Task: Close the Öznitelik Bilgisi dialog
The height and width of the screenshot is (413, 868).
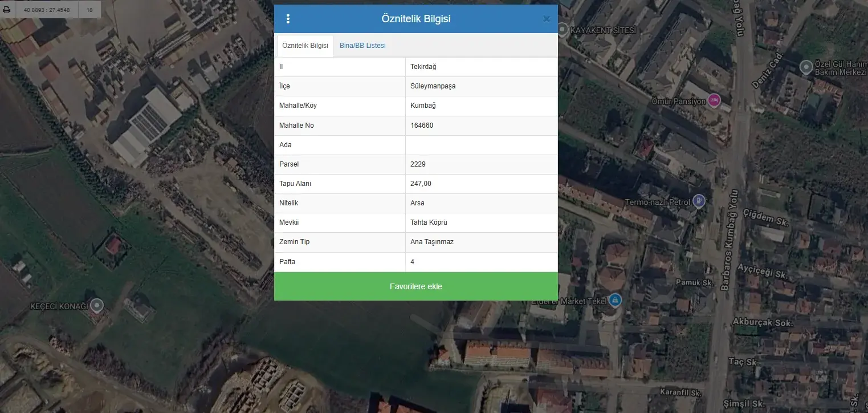Action: [547, 19]
